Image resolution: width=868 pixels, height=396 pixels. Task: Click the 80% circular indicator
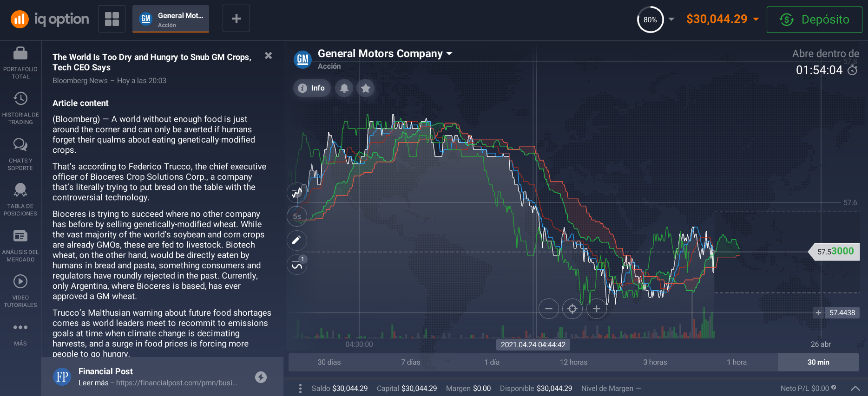(650, 19)
